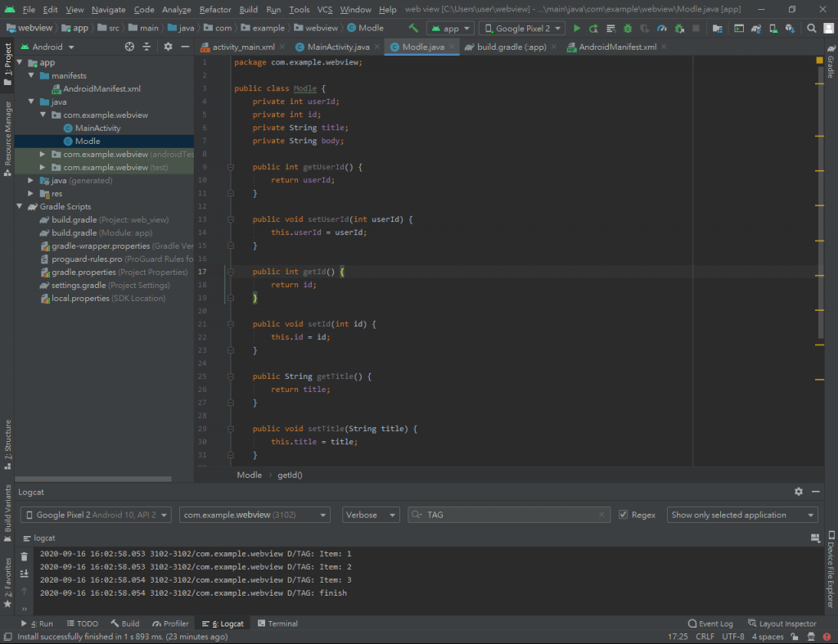Click the Make Project hammer icon
838x644 pixels.
413,28
